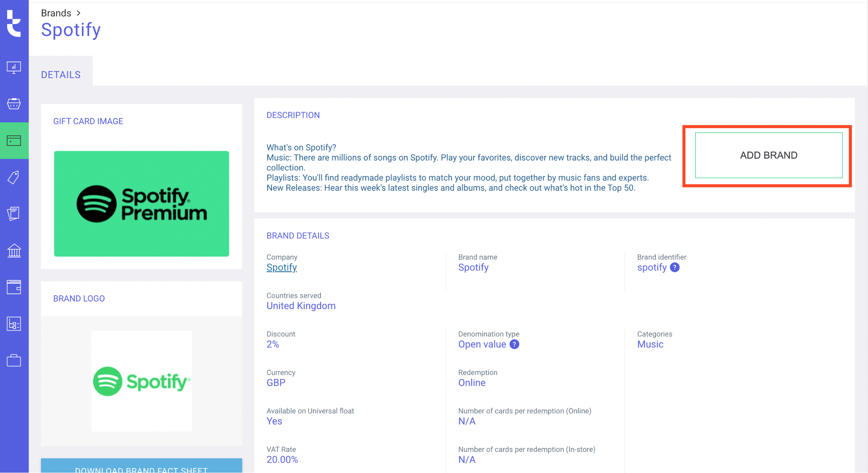Click the 20.00% VAT Rate value

282,460
